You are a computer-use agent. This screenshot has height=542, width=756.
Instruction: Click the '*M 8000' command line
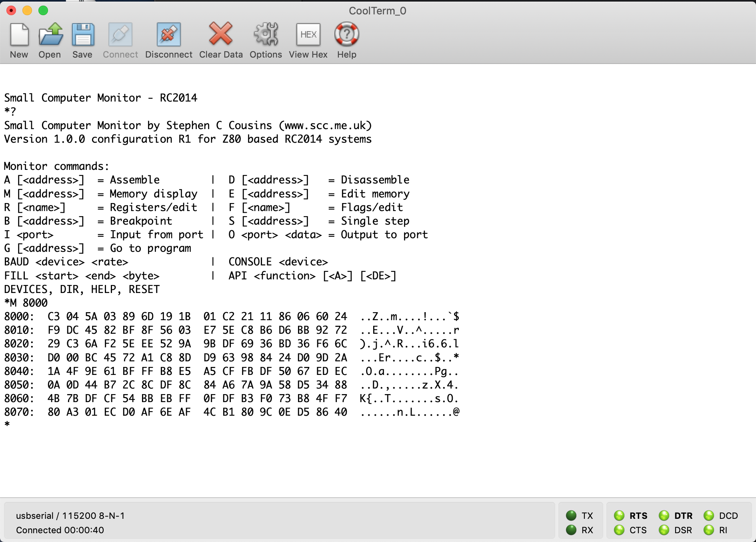[26, 303]
